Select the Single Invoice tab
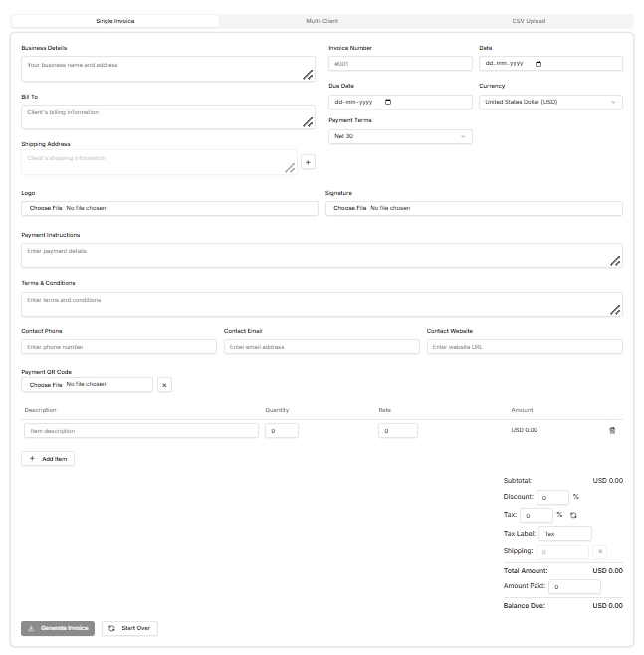644x655 pixels. pyautogui.click(x=115, y=21)
